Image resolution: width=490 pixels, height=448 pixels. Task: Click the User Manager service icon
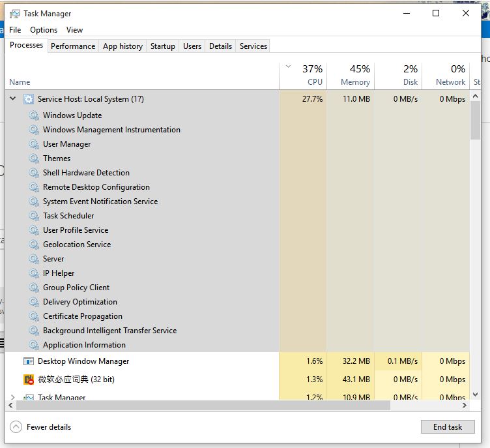(34, 144)
